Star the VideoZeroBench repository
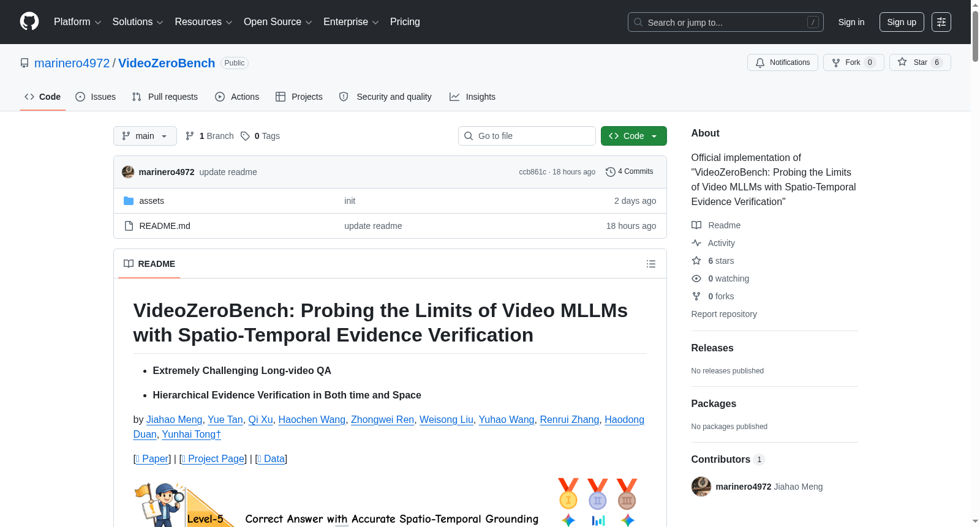The image size is (980, 527). (x=920, y=62)
